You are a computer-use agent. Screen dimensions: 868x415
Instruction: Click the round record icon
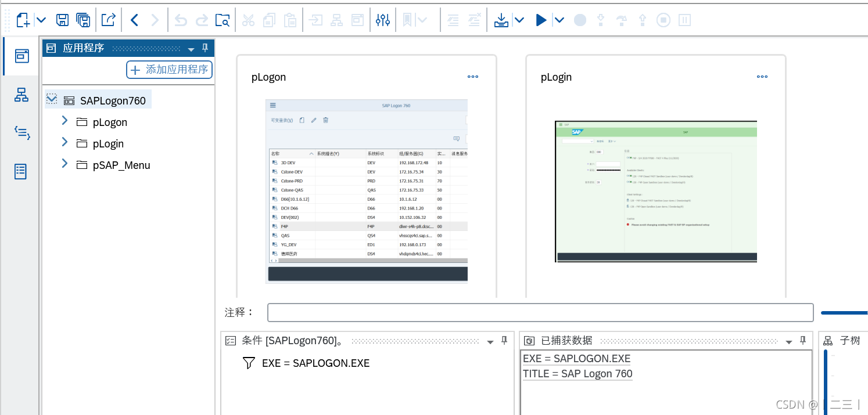point(580,20)
